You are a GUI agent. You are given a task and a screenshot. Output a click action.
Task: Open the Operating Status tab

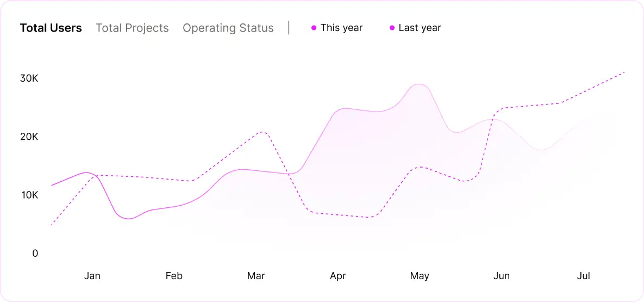tap(228, 28)
